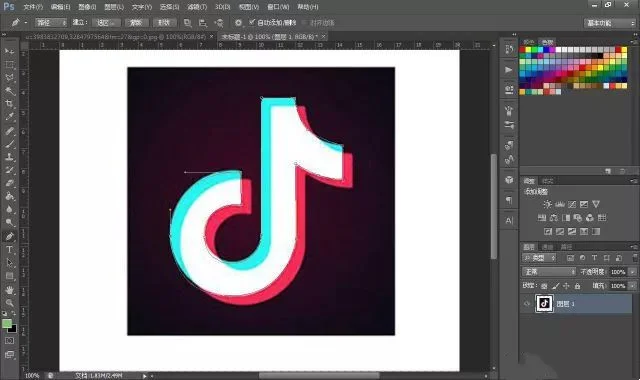The image size is (640, 380).
Task: Click the Layer 1 thumbnail
Action: pyautogui.click(x=544, y=303)
